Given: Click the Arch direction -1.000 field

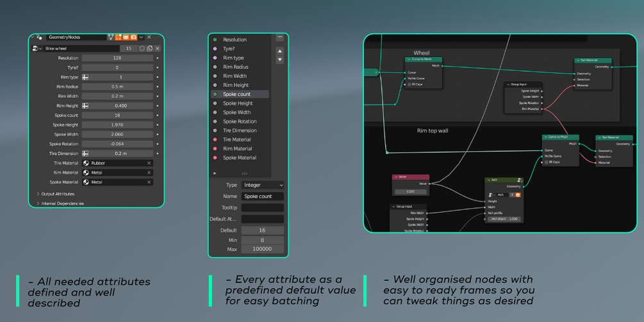Looking at the screenshot, I should coord(504,219).
